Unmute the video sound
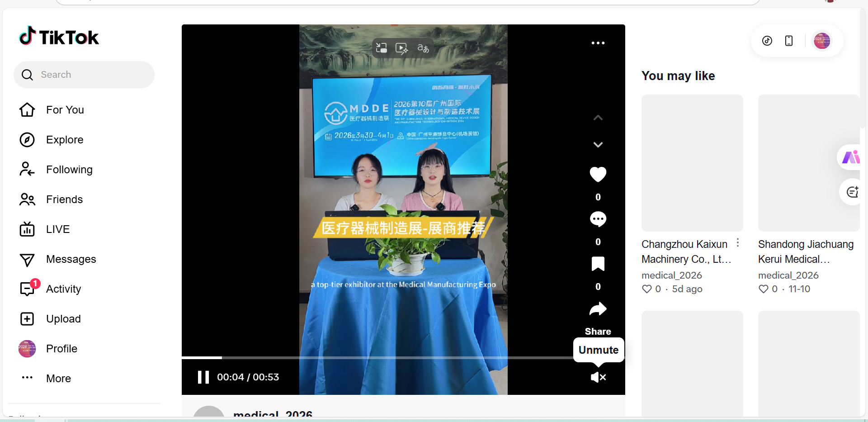The height and width of the screenshot is (422, 868). (598, 377)
